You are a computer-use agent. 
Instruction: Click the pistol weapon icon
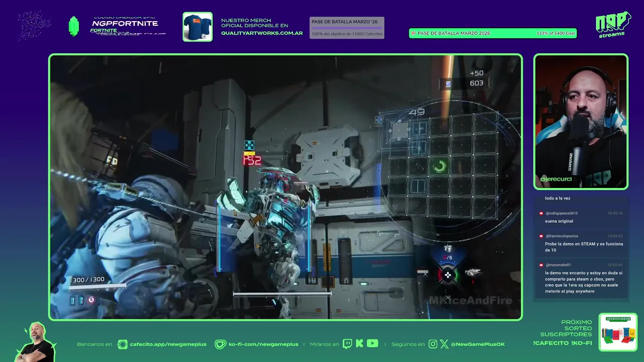[x=472, y=272]
